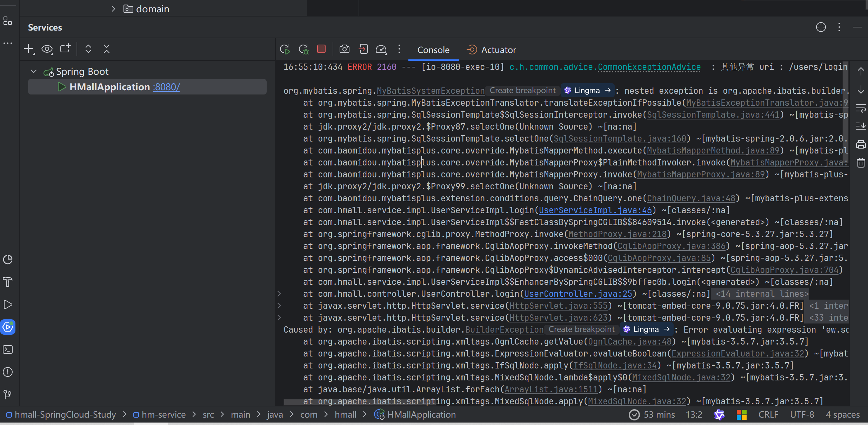Click the Microsoft logo status bar icon

coord(742,415)
